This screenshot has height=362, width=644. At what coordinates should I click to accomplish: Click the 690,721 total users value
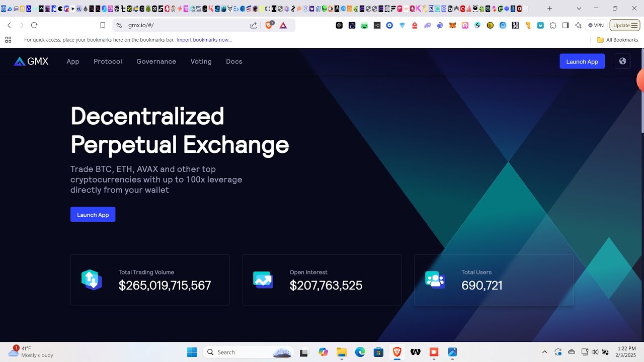click(x=482, y=286)
